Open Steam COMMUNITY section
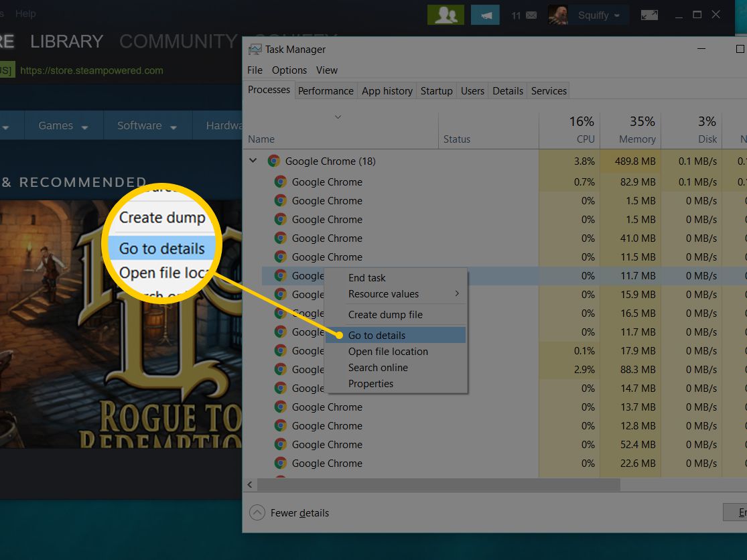Image resolution: width=747 pixels, height=560 pixels. coord(178,42)
